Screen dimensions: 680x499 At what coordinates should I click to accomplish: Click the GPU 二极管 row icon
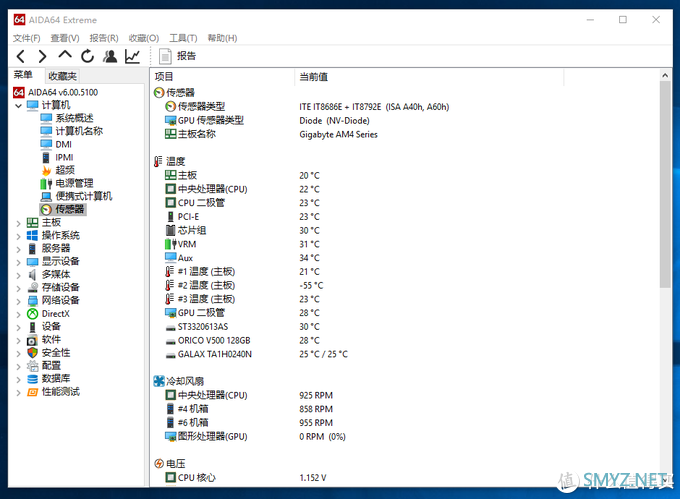tap(170, 313)
